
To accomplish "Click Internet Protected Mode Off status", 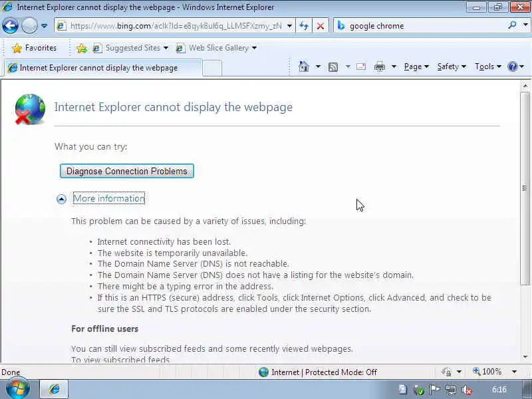I will [x=318, y=372].
